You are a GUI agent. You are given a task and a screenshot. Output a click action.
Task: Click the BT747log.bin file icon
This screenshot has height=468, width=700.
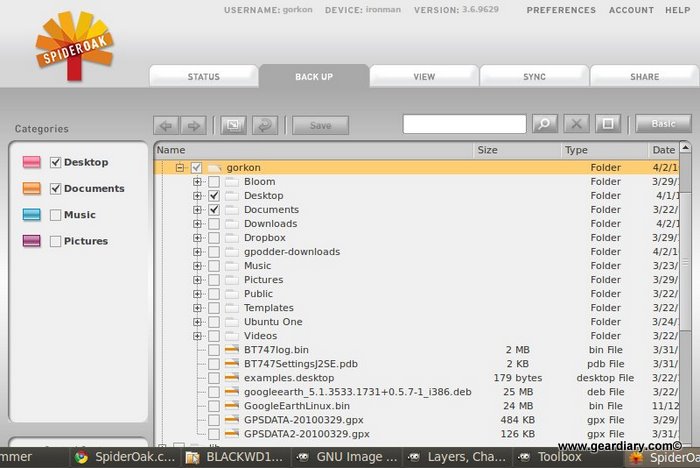pos(232,350)
